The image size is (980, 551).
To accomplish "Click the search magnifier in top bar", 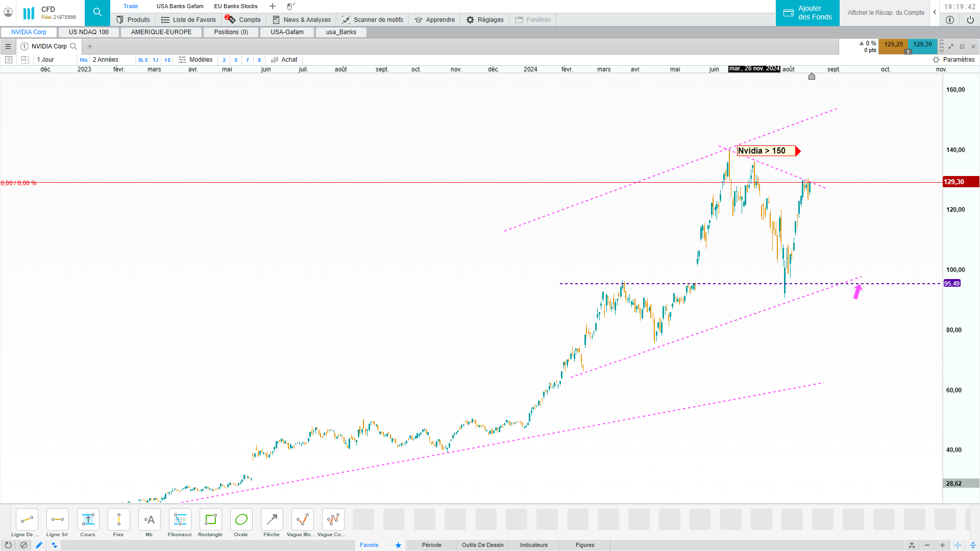I will [97, 12].
